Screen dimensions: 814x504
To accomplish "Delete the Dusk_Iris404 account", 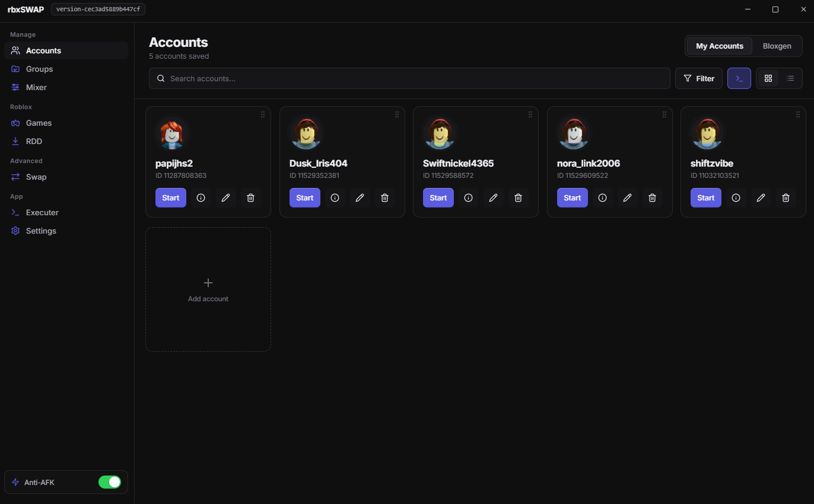I will tap(384, 198).
